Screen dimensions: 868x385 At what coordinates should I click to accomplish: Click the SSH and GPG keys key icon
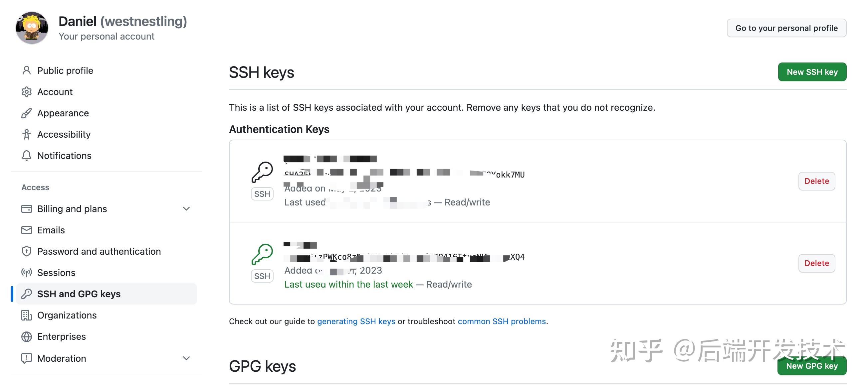coord(27,294)
